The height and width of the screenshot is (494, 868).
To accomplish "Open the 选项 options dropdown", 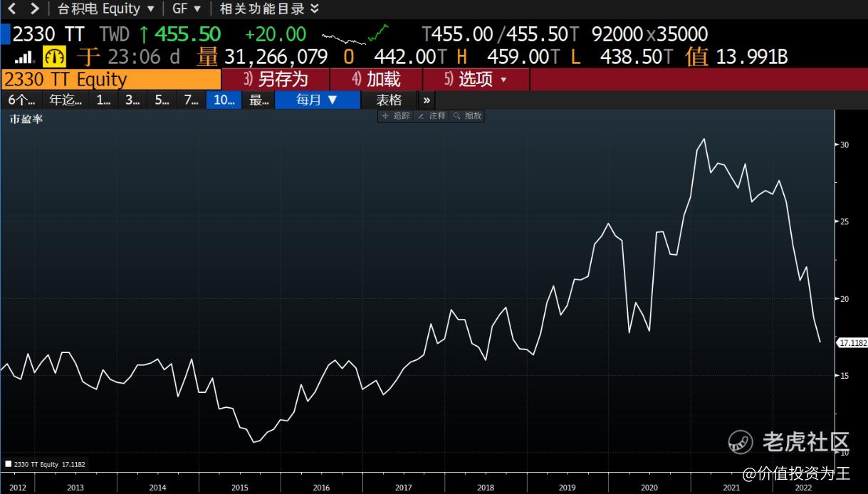I will [x=476, y=79].
